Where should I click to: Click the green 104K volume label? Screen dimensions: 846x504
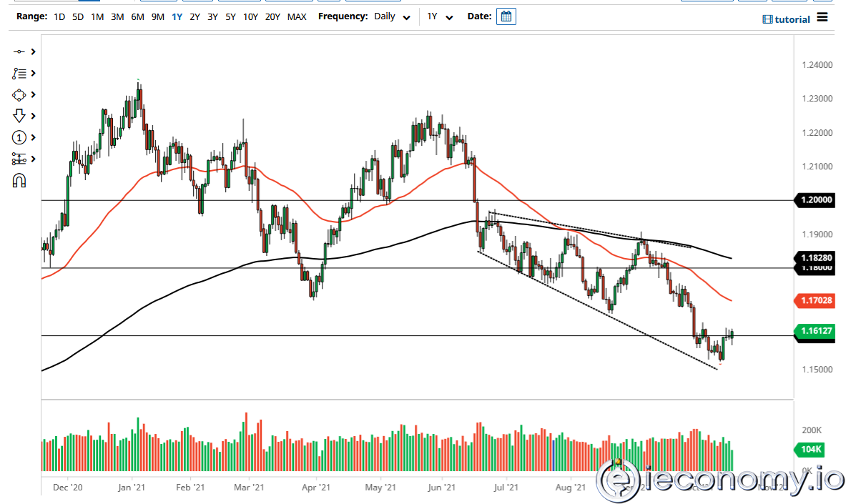pyautogui.click(x=809, y=450)
